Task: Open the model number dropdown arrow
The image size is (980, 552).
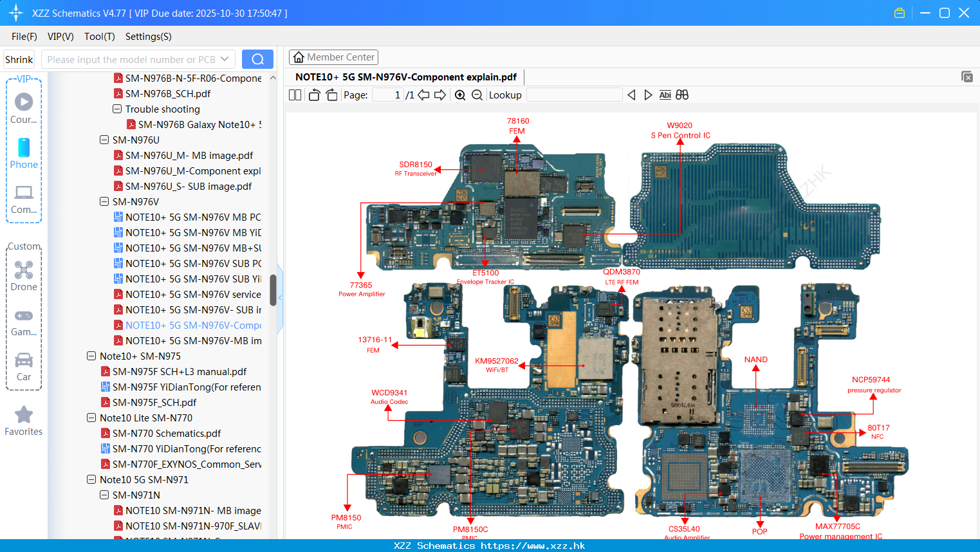Action: tap(225, 59)
